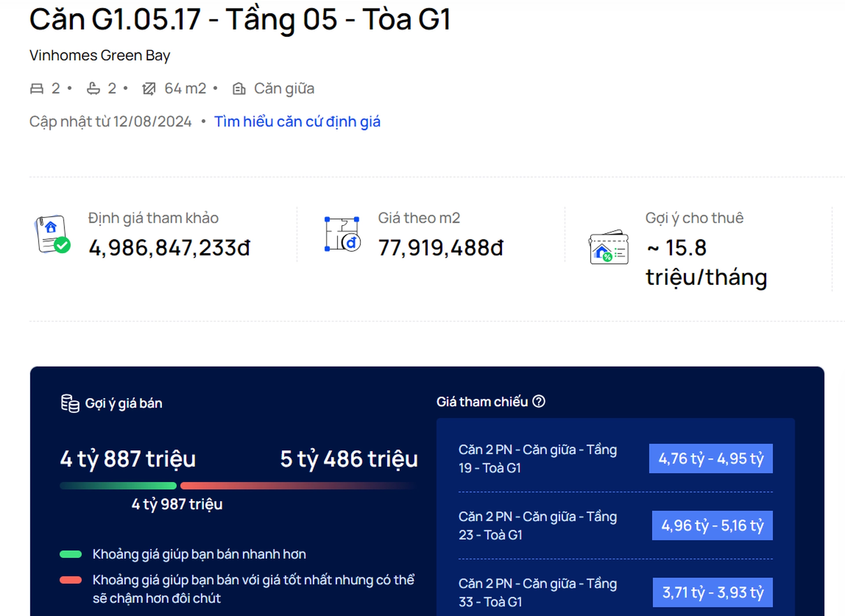Click the 'Giá theo m2' label
This screenshot has width=845, height=616.
pos(419,218)
